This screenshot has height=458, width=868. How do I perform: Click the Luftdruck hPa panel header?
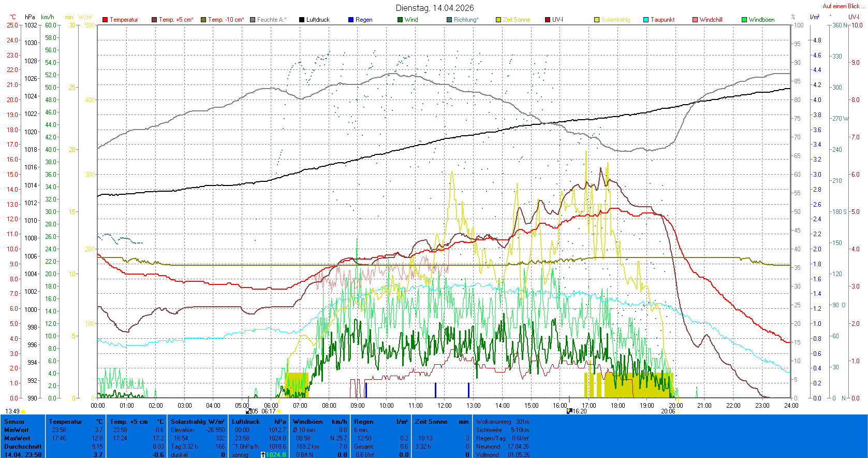(x=258, y=422)
